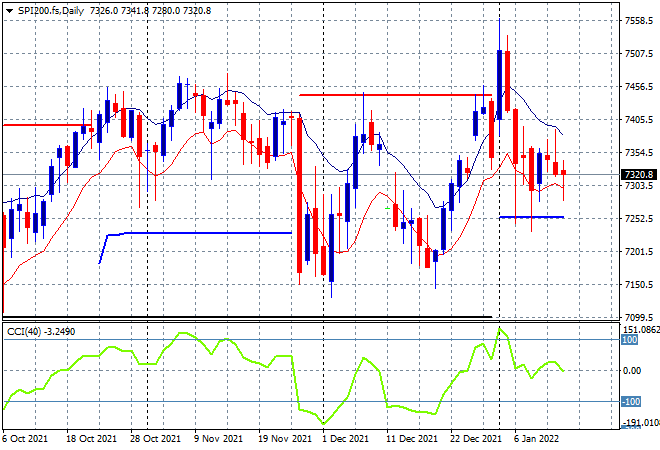
Task: Click the CCI 100 level label
Action: click(x=630, y=340)
